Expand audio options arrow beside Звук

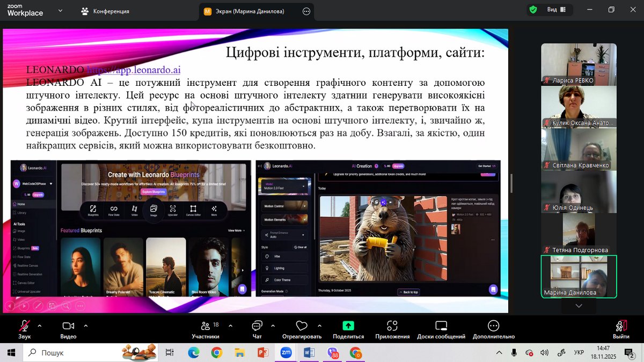point(40,325)
